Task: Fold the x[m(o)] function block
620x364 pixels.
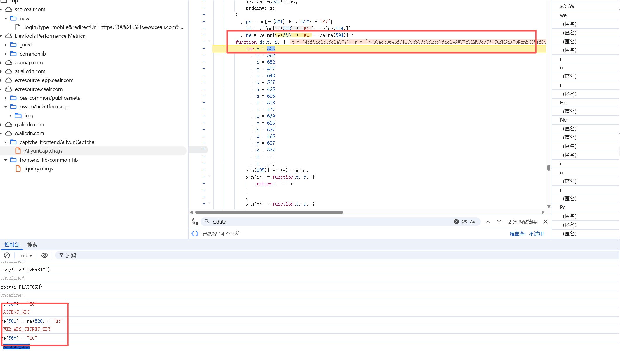Action: pyautogui.click(x=209, y=203)
